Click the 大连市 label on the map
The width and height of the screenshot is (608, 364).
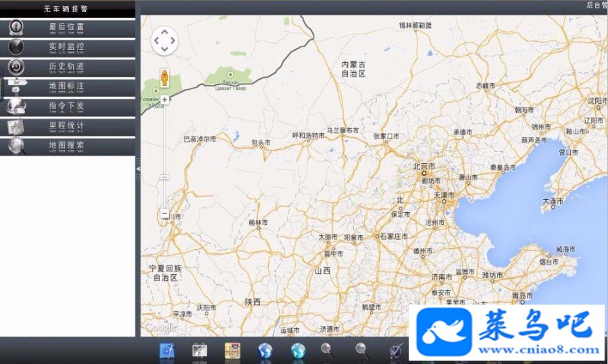553,201
